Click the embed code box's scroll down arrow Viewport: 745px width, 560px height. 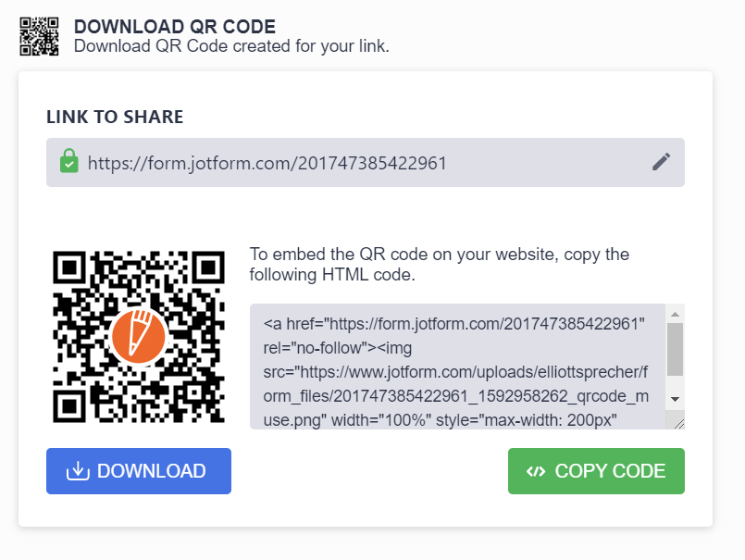click(675, 397)
